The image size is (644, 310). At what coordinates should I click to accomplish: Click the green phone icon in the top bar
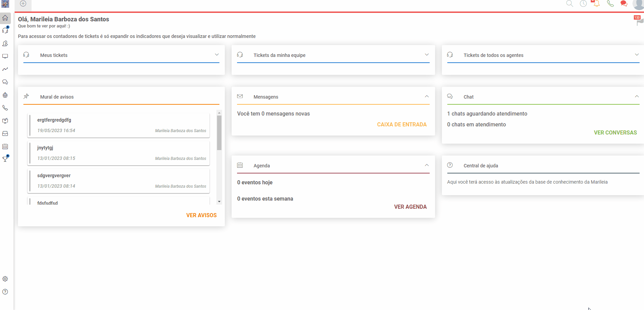coord(610,4)
